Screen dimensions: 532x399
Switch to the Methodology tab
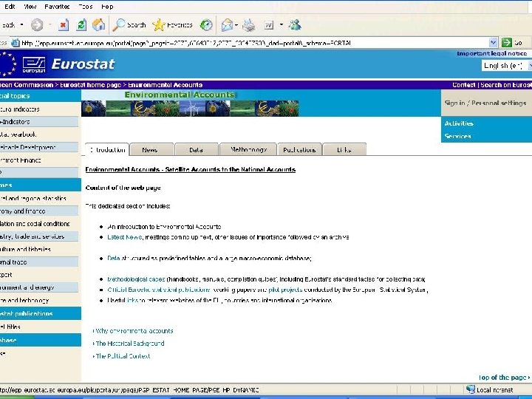tap(248, 149)
